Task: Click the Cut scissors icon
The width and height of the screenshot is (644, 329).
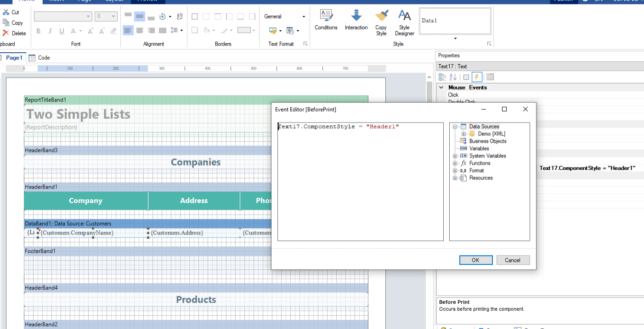Action: (x=6, y=12)
